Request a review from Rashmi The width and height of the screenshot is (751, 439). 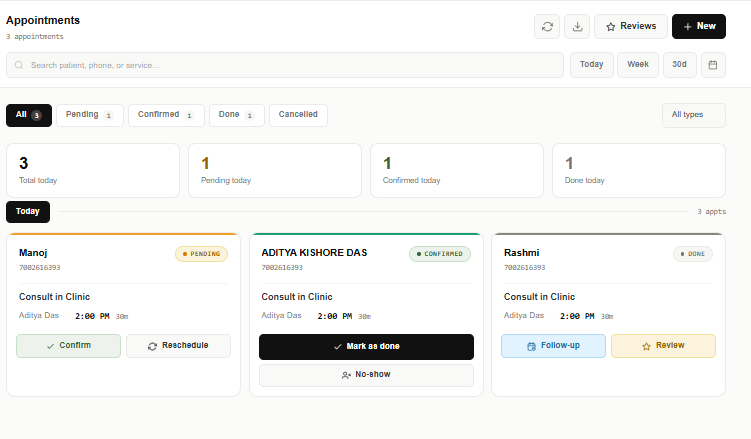point(663,346)
